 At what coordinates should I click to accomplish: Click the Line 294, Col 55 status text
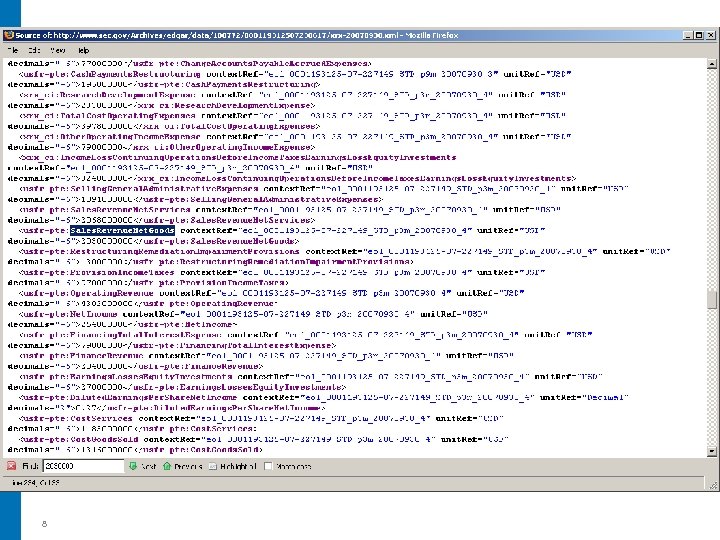click(x=35, y=483)
